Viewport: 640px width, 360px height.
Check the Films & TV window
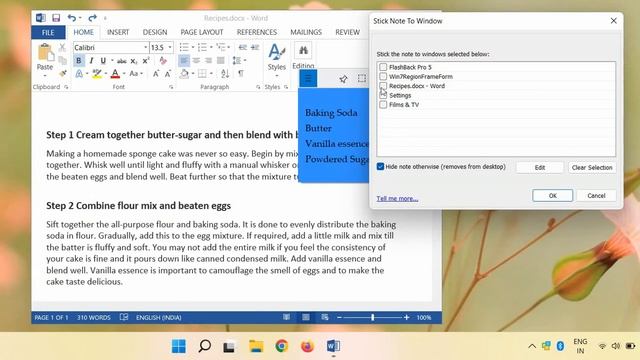point(383,104)
